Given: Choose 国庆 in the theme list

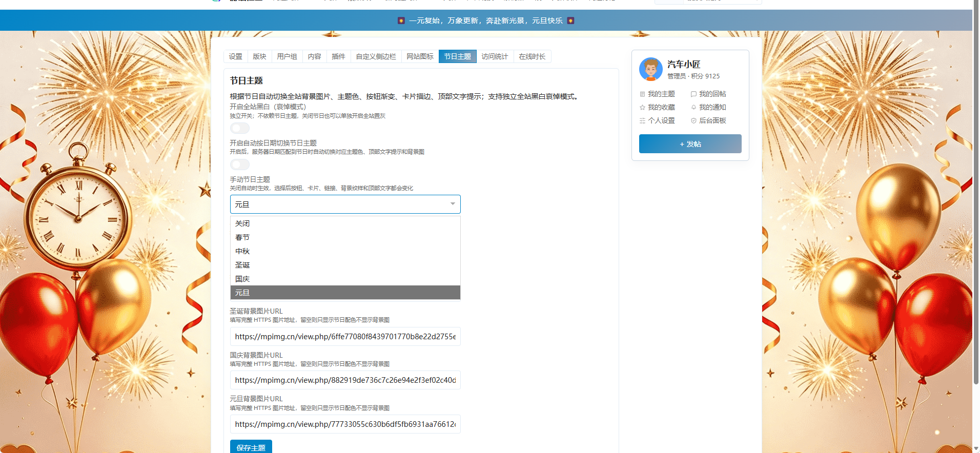Looking at the screenshot, I should click(345, 279).
